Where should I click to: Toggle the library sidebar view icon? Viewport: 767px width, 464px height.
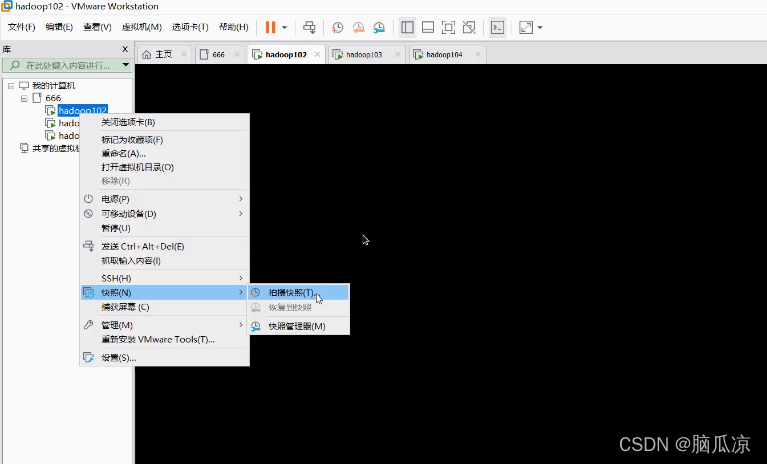[407, 27]
